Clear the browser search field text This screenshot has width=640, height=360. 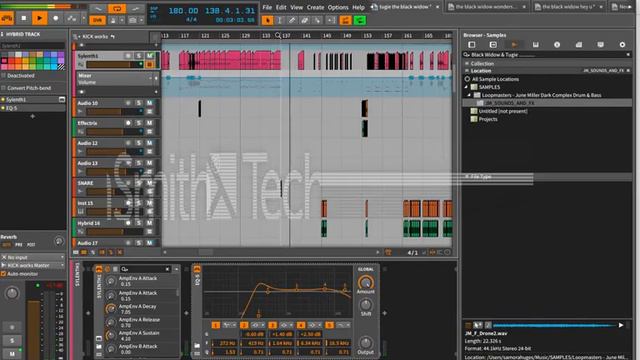628,54
